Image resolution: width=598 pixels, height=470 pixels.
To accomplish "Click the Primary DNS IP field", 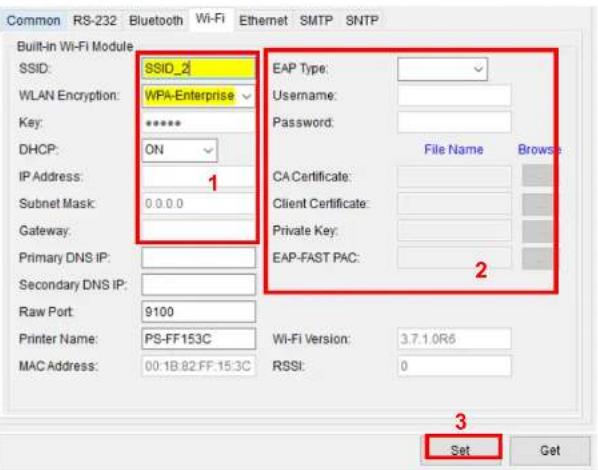I will pos(198,258).
